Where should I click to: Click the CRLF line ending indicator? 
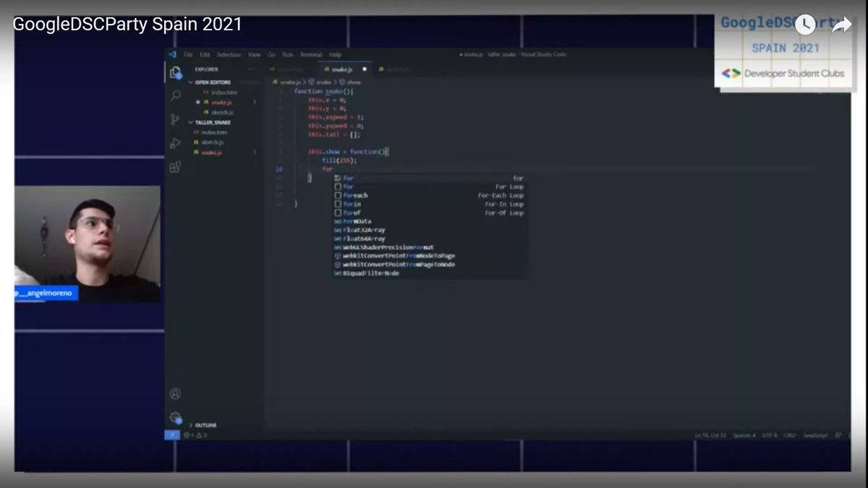point(789,435)
